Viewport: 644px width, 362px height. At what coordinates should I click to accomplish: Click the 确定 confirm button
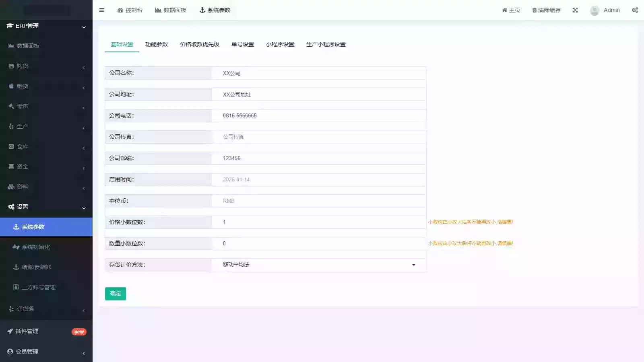(115, 294)
